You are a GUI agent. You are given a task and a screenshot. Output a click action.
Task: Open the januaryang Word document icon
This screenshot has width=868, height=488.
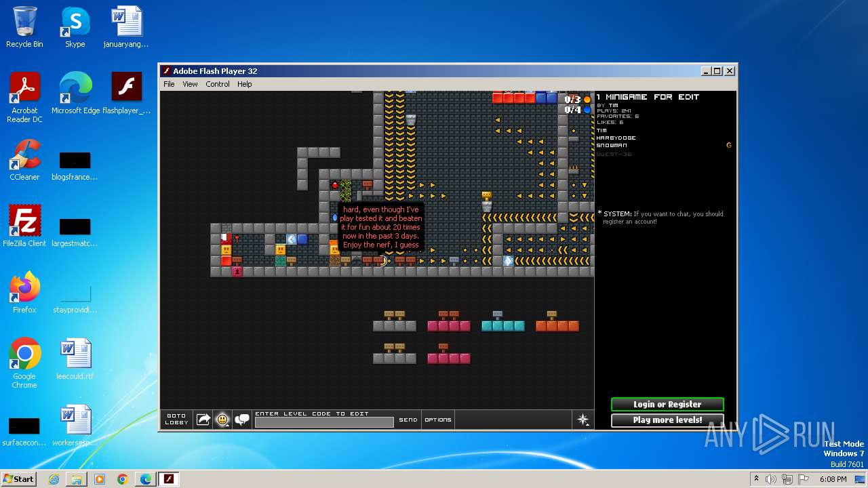[126, 27]
